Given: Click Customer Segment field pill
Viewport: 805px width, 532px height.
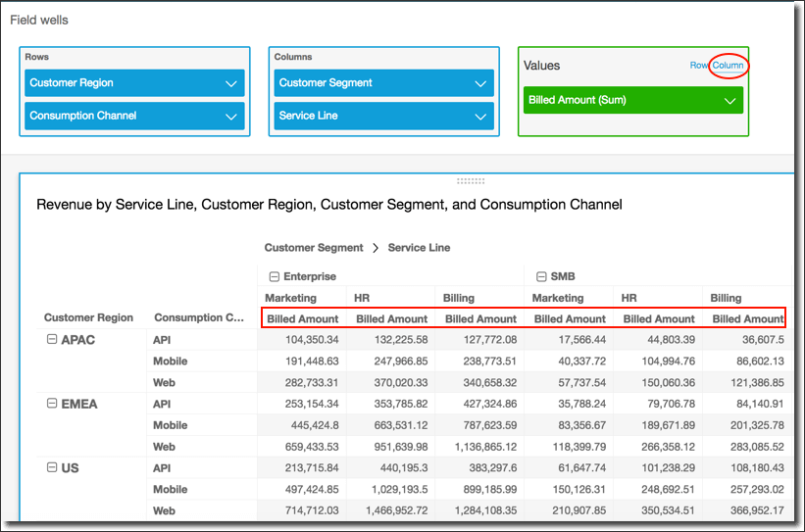Looking at the screenshot, I should point(384,83).
